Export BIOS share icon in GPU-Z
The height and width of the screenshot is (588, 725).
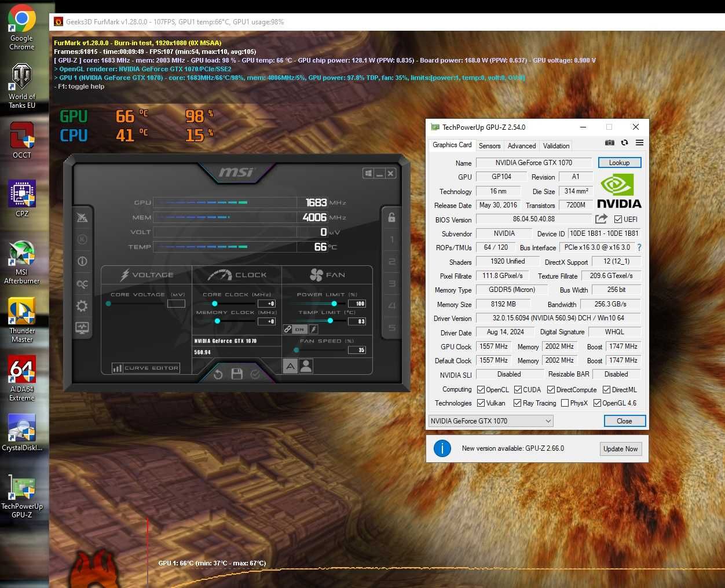click(x=601, y=219)
